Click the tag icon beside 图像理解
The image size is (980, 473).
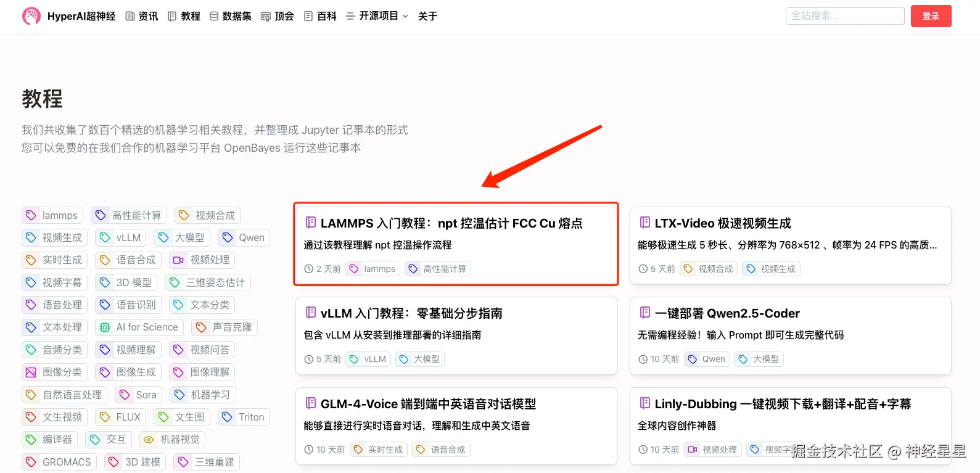[x=178, y=372]
